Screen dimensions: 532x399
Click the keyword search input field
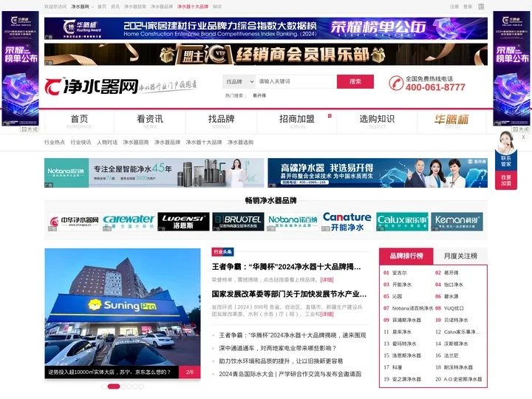(296, 81)
